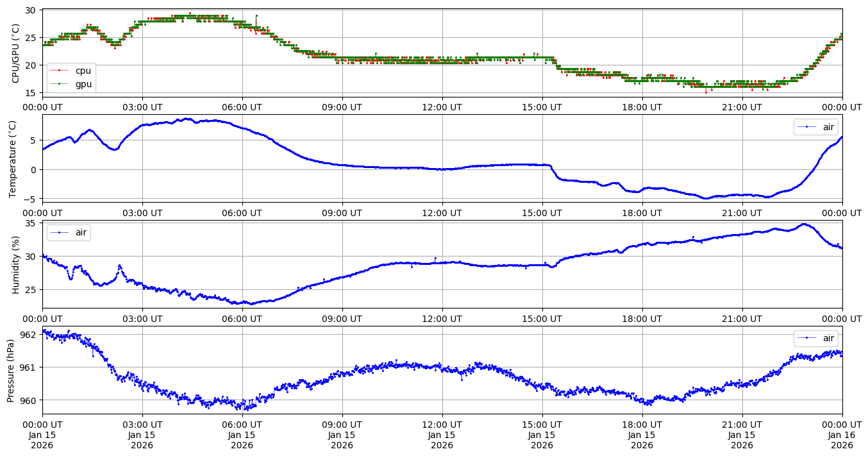This screenshot has width=868, height=456.
Task: Click the Temperature (°C) y-axis label
Action: point(13,158)
